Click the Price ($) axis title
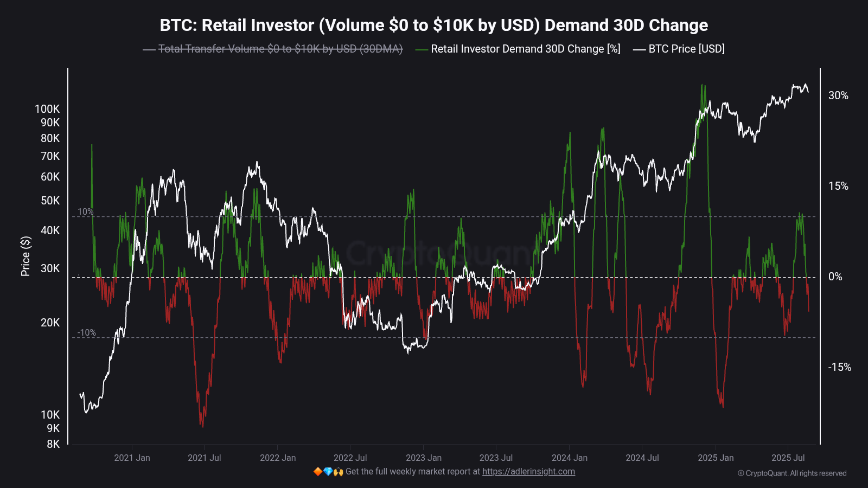This screenshot has height=488, width=868. pos(25,255)
